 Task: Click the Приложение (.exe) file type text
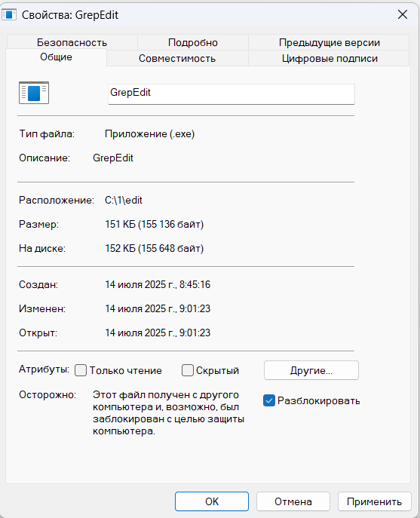[x=150, y=134]
